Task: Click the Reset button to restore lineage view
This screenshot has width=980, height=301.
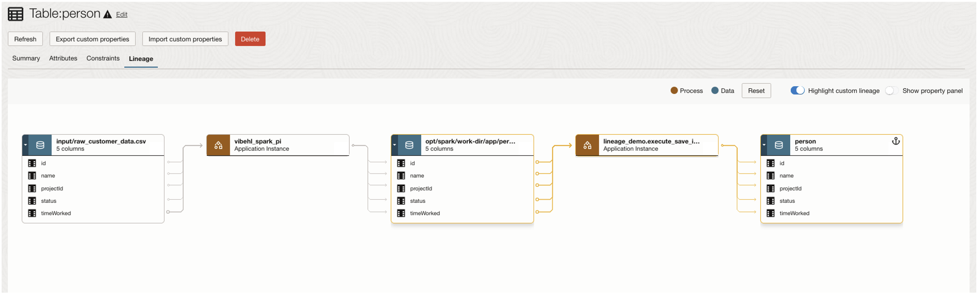Action: coord(756,90)
